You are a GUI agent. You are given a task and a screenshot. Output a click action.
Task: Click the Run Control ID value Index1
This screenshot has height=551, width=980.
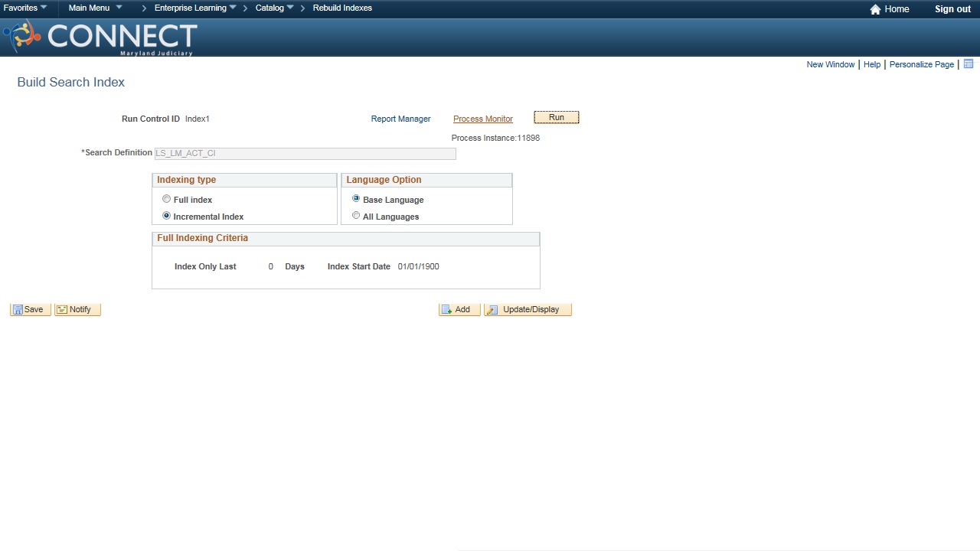(x=197, y=119)
